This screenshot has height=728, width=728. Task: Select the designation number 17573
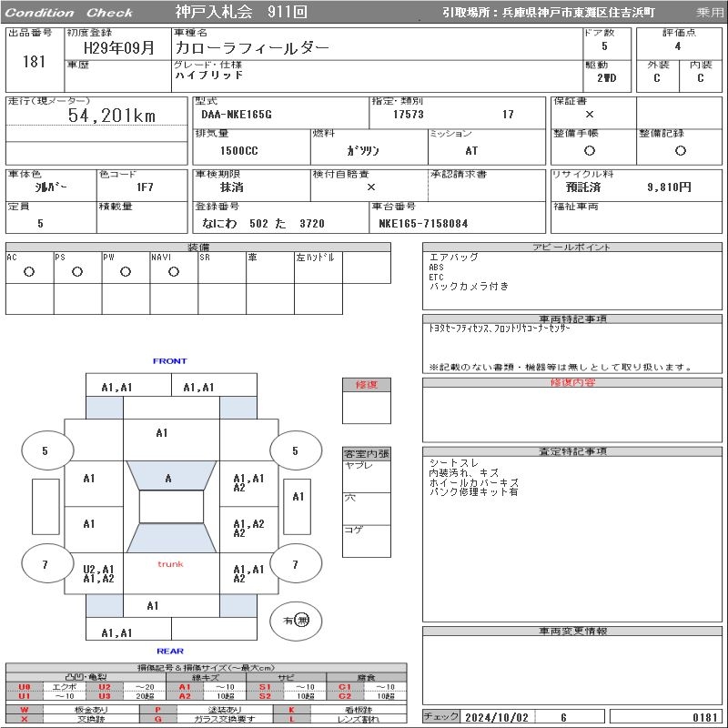[x=409, y=115]
